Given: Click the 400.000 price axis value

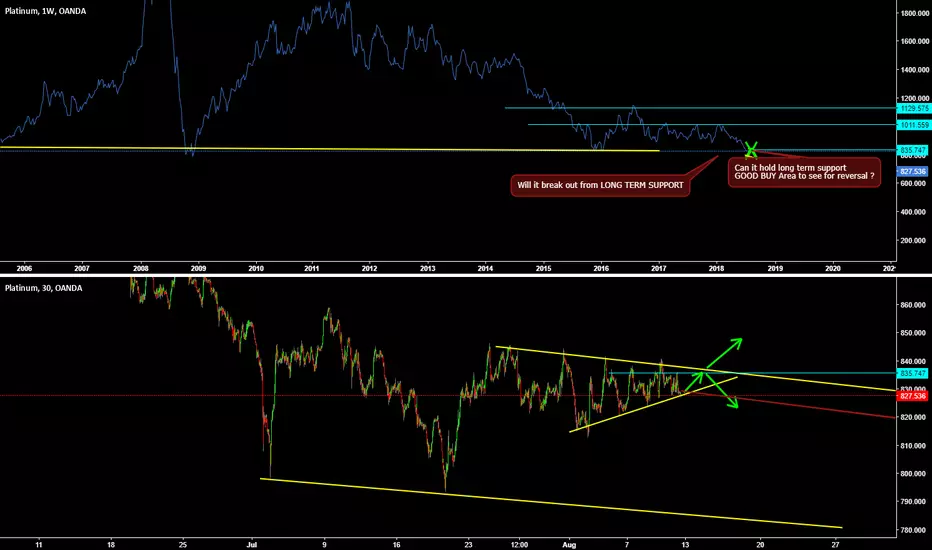Looking at the screenshot, I should click(x=914, y=212).
